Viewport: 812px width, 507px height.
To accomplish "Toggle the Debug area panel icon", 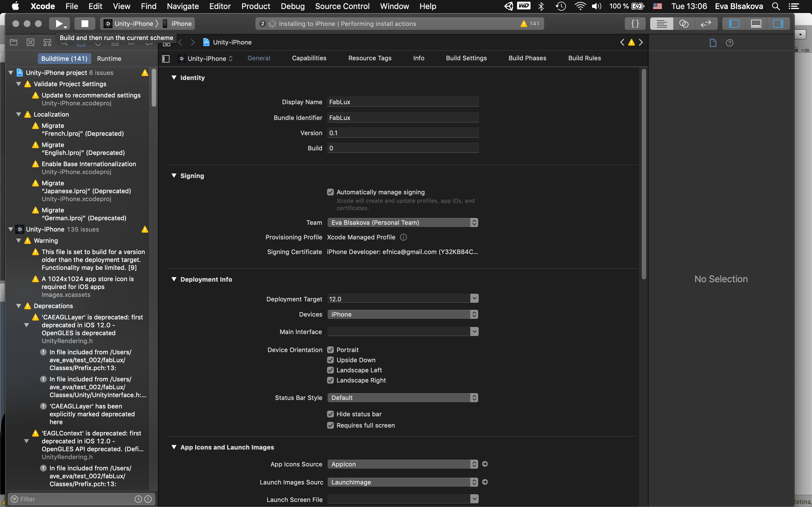I will tap(756, 23).
